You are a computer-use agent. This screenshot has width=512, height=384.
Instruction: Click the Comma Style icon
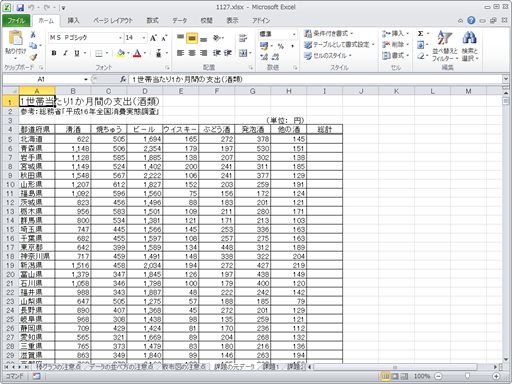292,46
